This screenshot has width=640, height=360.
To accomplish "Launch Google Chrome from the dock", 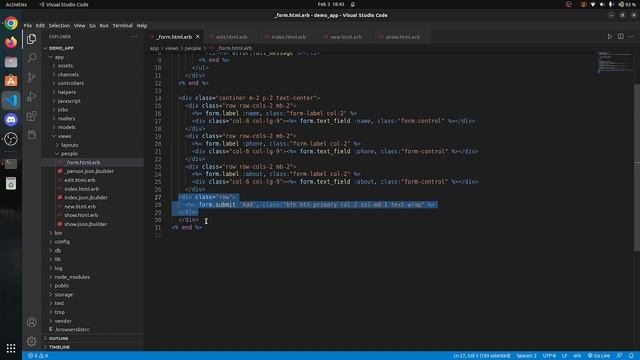I will pyautogui.click(x=11, y=23).
